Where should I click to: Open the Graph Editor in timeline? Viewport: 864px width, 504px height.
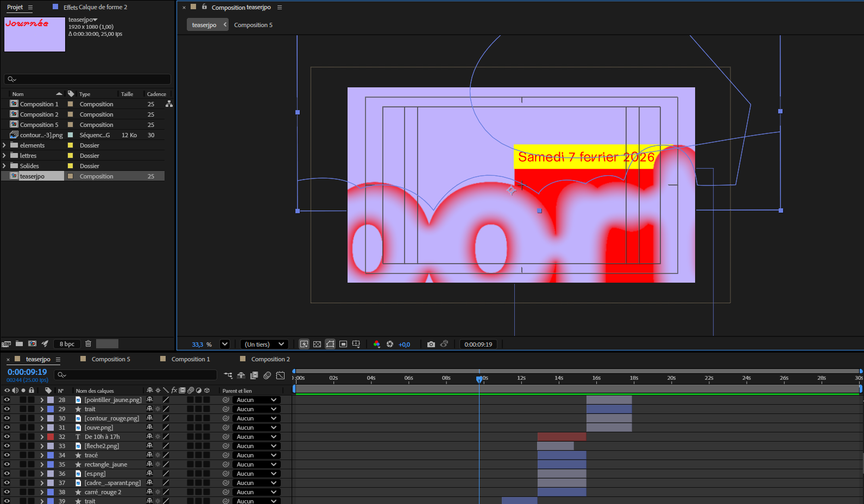coord(280,375)
